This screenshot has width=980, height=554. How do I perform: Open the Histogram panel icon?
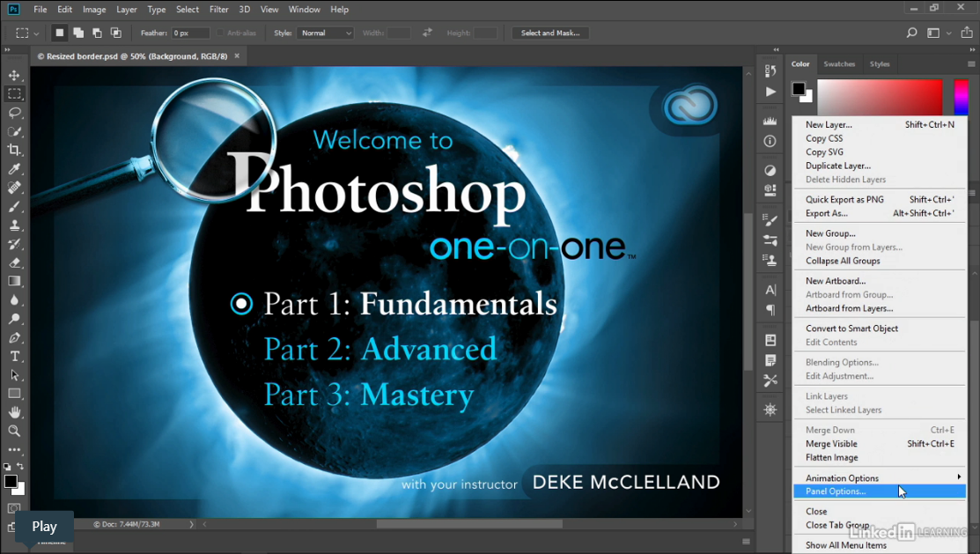click(x=770, y=121)
